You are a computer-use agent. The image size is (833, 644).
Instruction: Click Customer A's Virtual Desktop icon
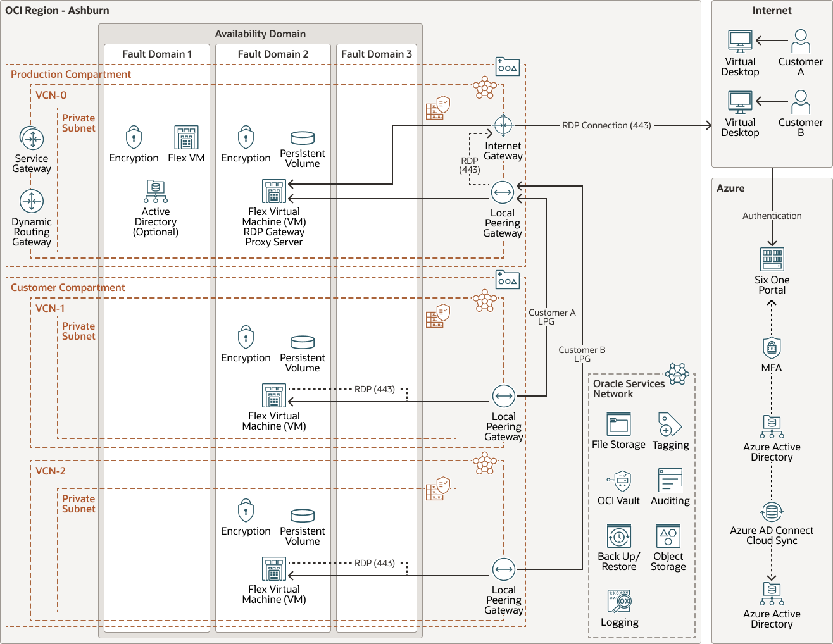point(739,40)
